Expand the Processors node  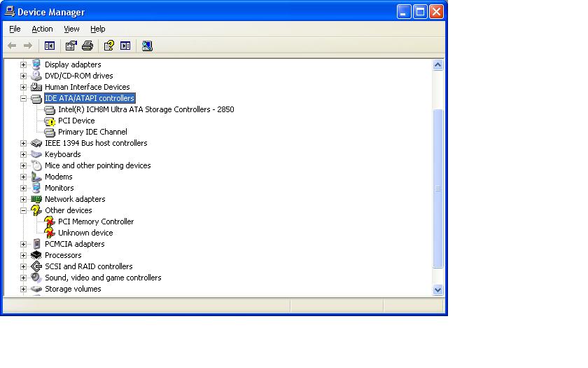23,255
